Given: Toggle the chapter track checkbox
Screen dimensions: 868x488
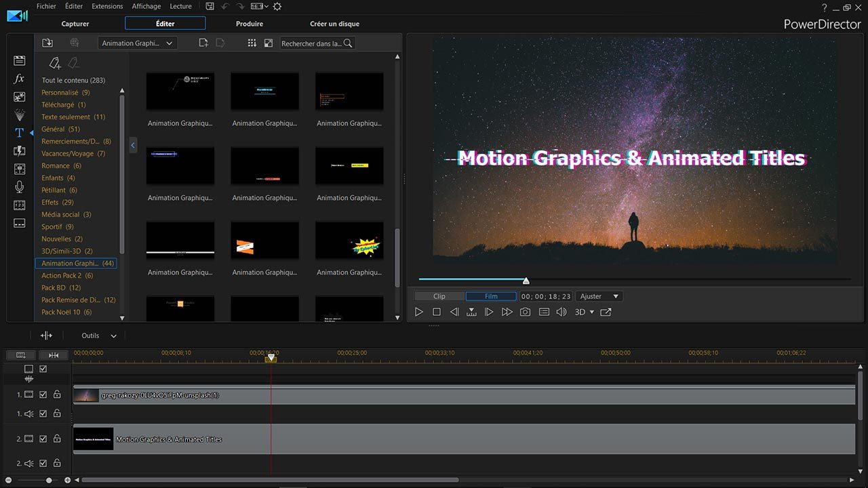Looking at the screenshot, I should tap(43, 369).
